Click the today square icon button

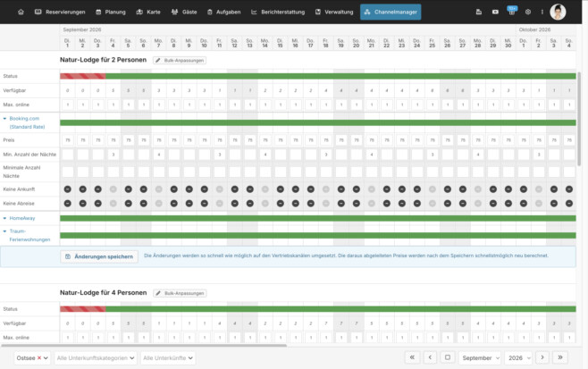tap(448, 357)
